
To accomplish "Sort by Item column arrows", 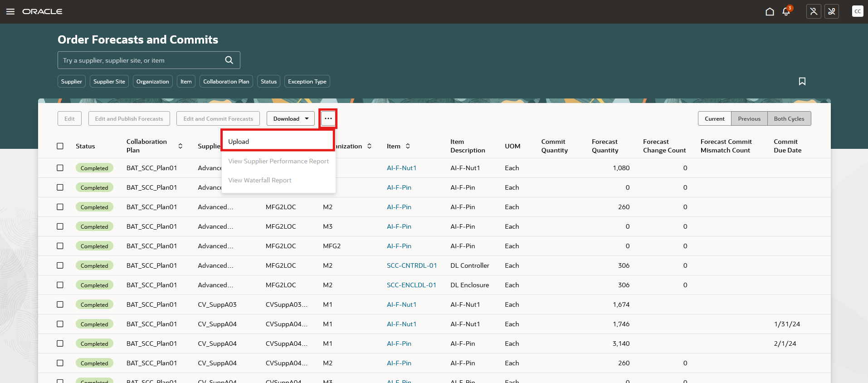I will 408,146.
